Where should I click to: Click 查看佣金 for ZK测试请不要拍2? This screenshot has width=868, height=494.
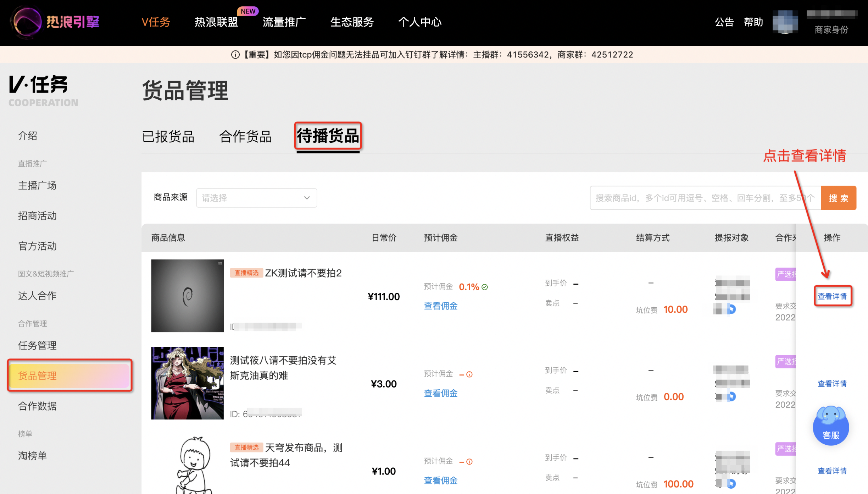coord(441,306)
